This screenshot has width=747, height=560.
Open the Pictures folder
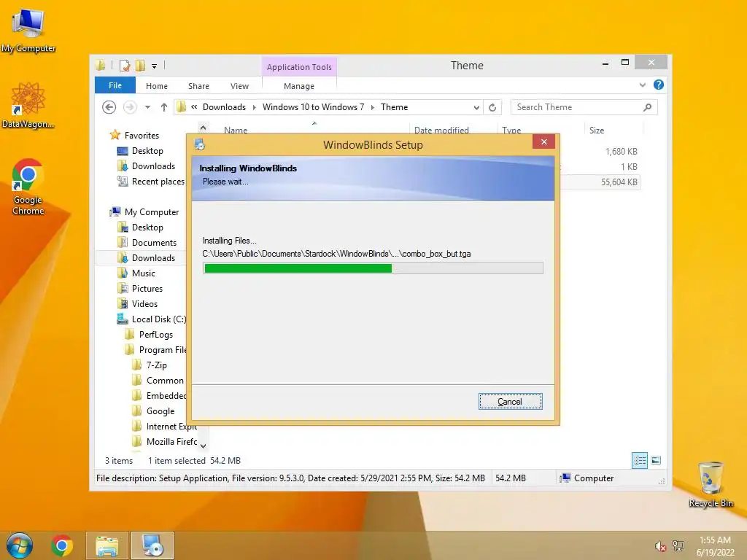(x=147, y=289)
